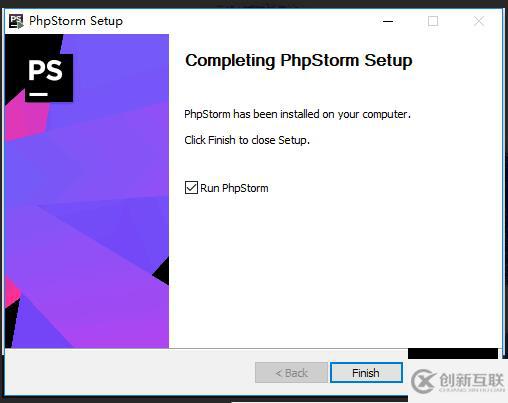Screen dimensions: 508x403
Task: Click the watermark swirl logo icon
Action: point(423,381)
